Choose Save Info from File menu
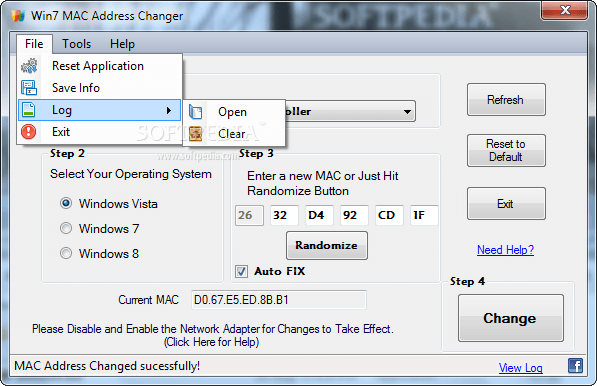This screenshot has width=597, height=386. tap(99, 88)
